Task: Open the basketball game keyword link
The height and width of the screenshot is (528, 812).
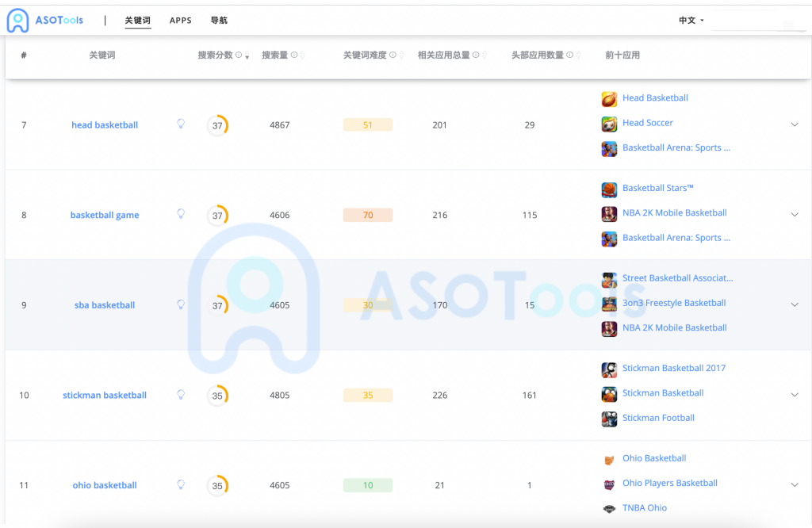Action: (x=105, y=215)
